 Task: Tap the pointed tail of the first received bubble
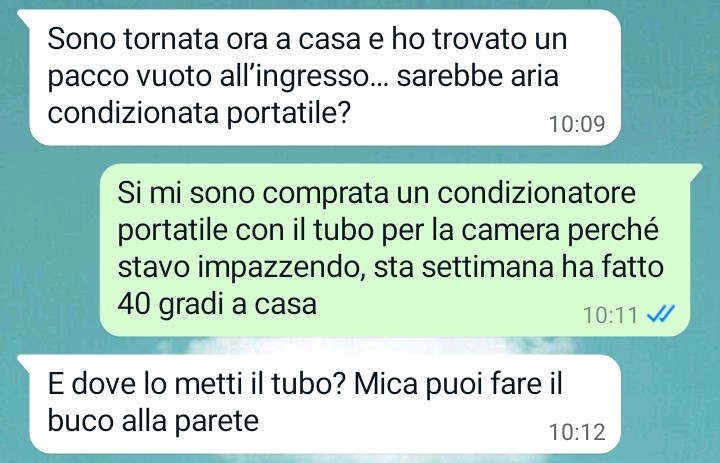(25, 15)
